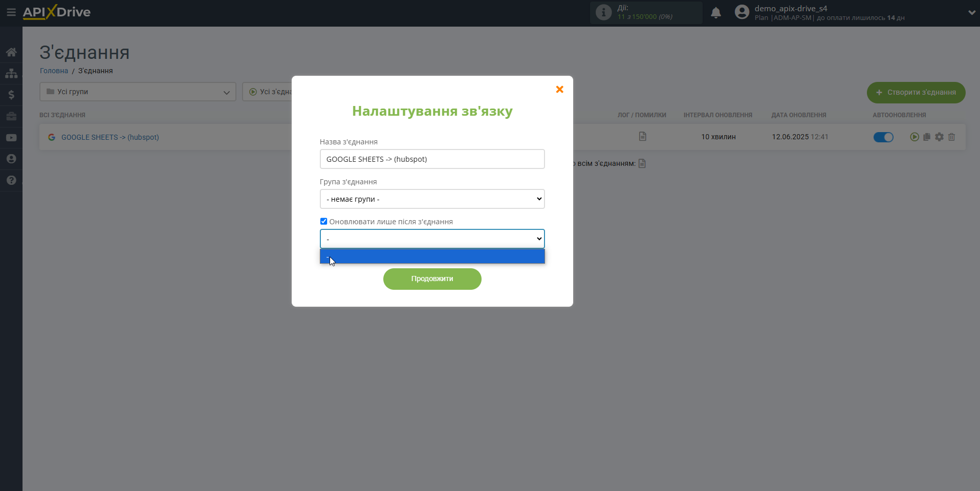The height and width of the screenshot is (491, 980).
Task: Open the 'GOOGLE SHEETS -> (hubspot)' connection link
Action: click(x=110, y=137)
